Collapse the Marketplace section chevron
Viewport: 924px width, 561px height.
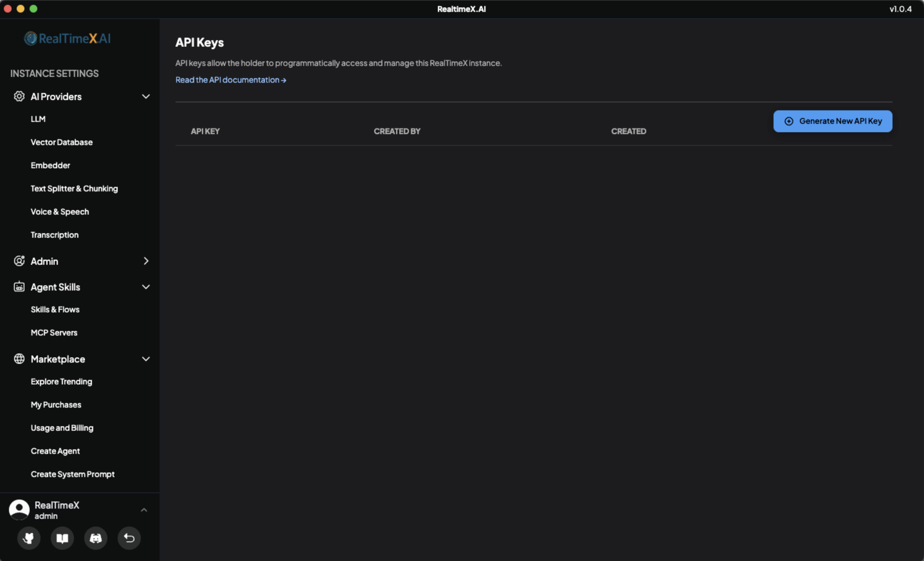(146, 359)
